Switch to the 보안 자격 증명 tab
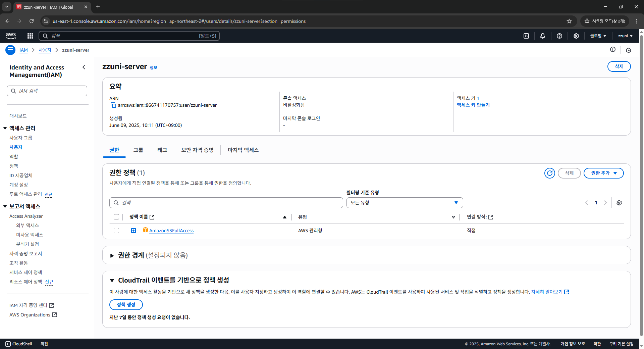The height and width of the screenshot is (349, 644). (197, 150)
